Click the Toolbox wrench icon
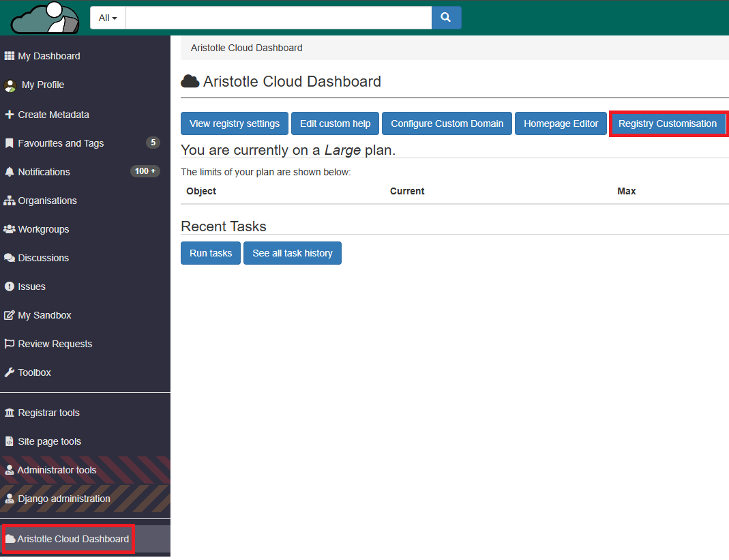 10,372
